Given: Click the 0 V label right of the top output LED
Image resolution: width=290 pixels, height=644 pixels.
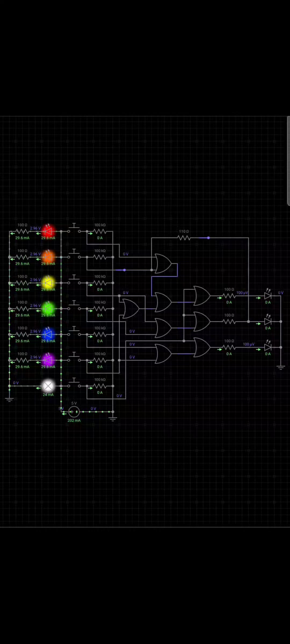Looking at the screenshot, I should [281, 292].
